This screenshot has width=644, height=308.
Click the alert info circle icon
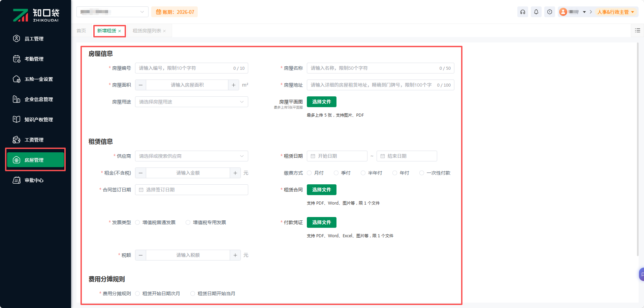[550, 12]
